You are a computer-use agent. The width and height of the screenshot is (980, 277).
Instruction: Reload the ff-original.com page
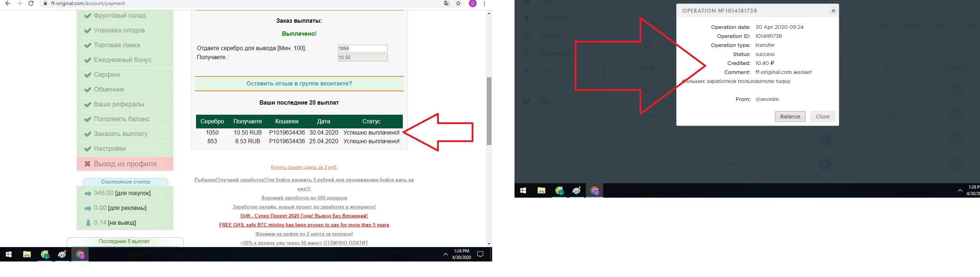pos(31,4)
